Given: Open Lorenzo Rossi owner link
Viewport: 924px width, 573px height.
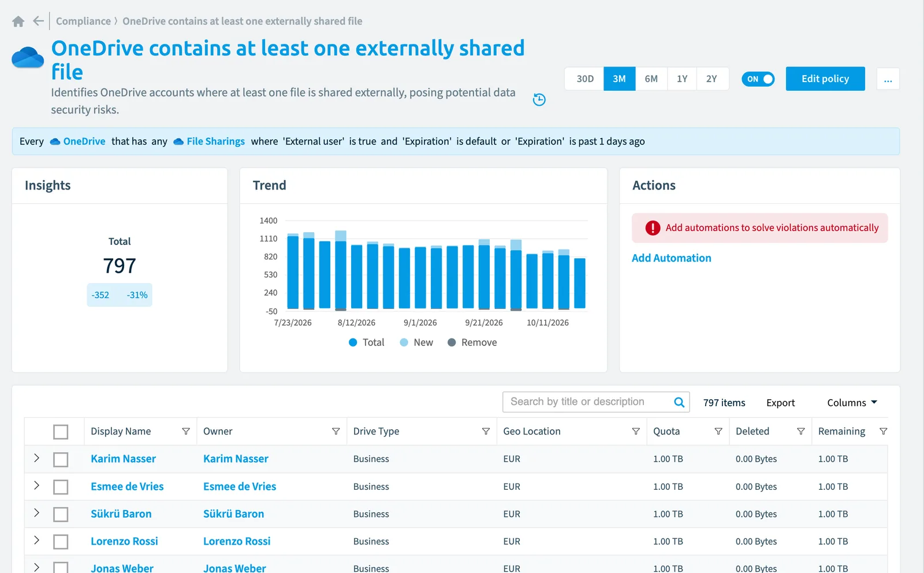Looking at the screenshot, I should tap(237, 541).
